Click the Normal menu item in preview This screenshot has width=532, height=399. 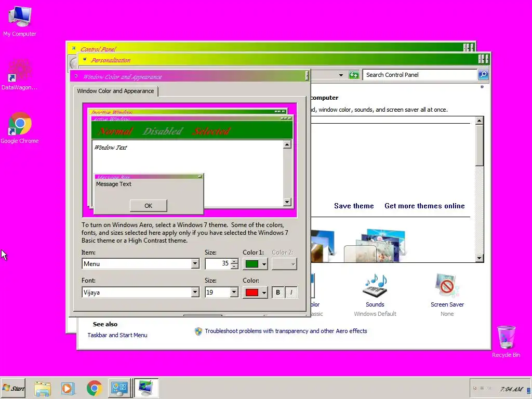click(115, 131)
